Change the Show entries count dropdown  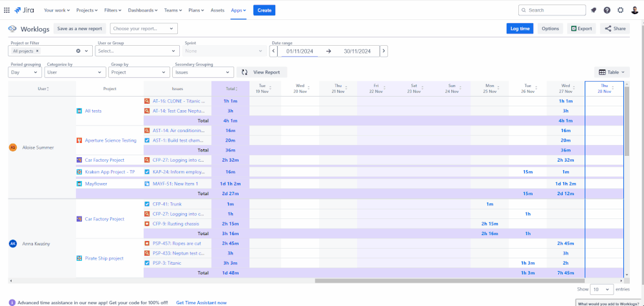[x=601, y=289]
